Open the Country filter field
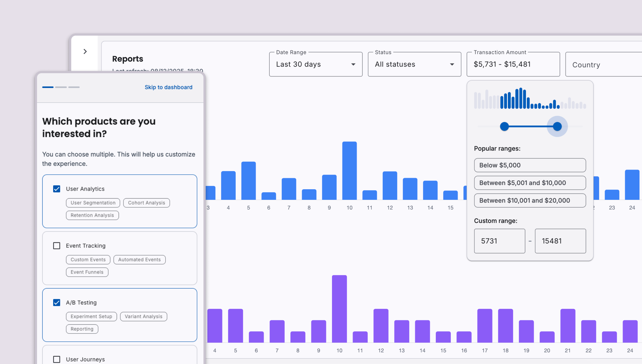This screenshot has height=364, width=642. tap(603, 64)
